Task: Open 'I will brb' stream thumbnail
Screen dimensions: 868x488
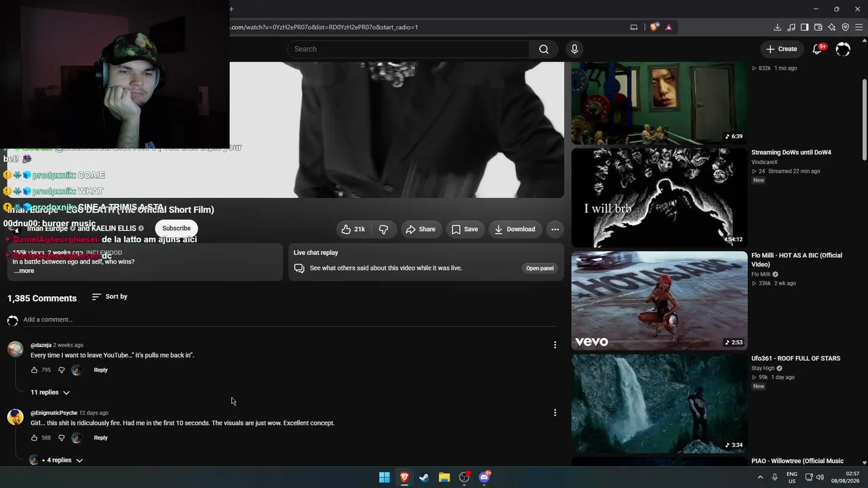Action: click(x=659, y=198)
